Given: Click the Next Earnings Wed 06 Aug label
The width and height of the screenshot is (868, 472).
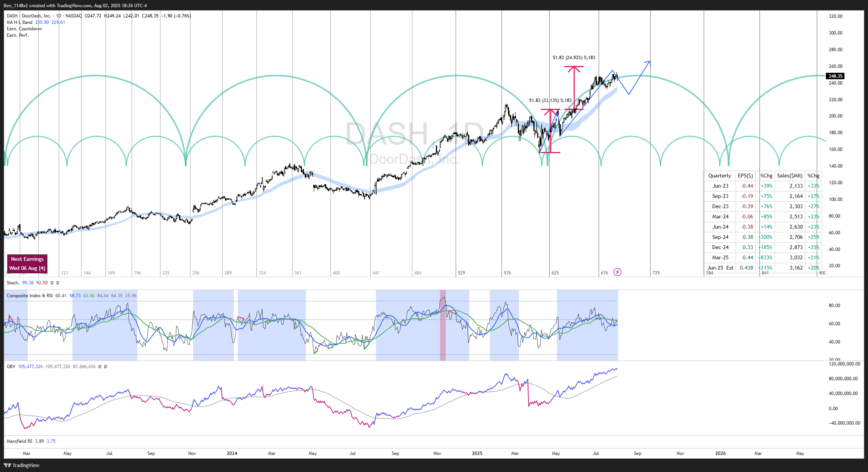Looking at the screenshot, I should [x=27, y=263].
